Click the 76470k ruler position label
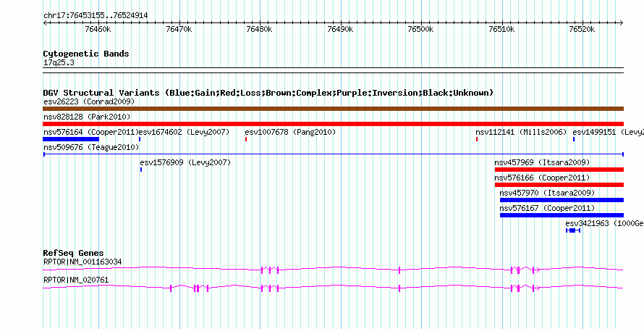 click(x=179, y=29)
